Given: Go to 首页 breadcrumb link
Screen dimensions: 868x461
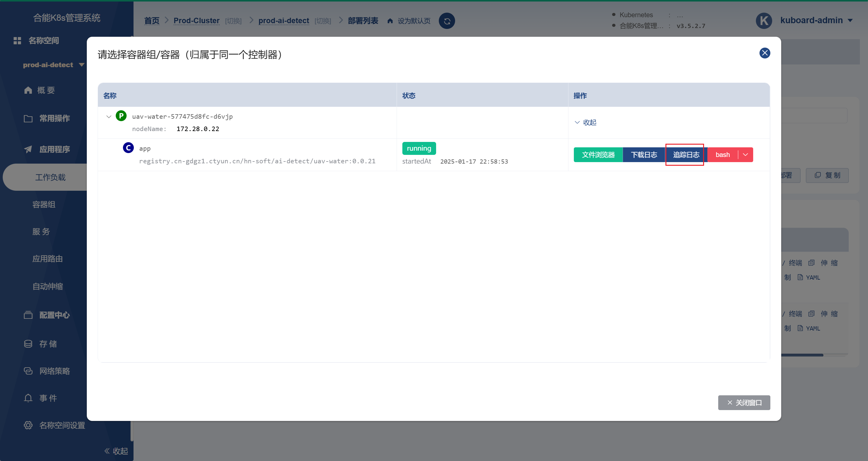Looking at the screenshot, I should click(152, 21).
